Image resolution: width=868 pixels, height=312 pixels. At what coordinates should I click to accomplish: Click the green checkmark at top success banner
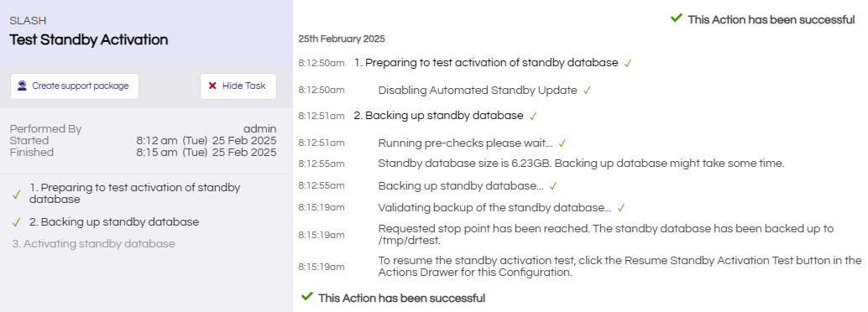point(676,18)
